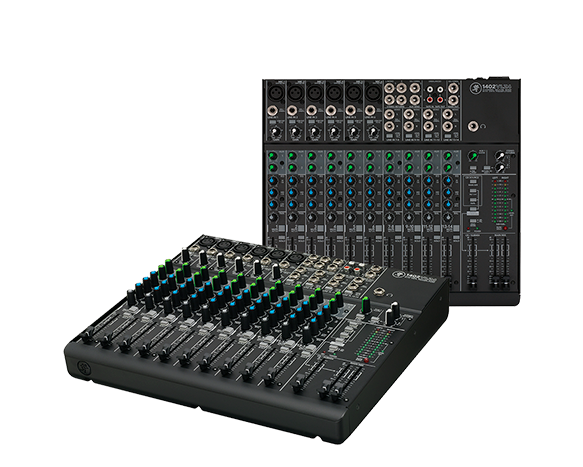Viewport: 583px width, 467px height.
Task: Click the red RCA jacks on the angled mixer
Action: pyautogui.click(x=352, y=268)
